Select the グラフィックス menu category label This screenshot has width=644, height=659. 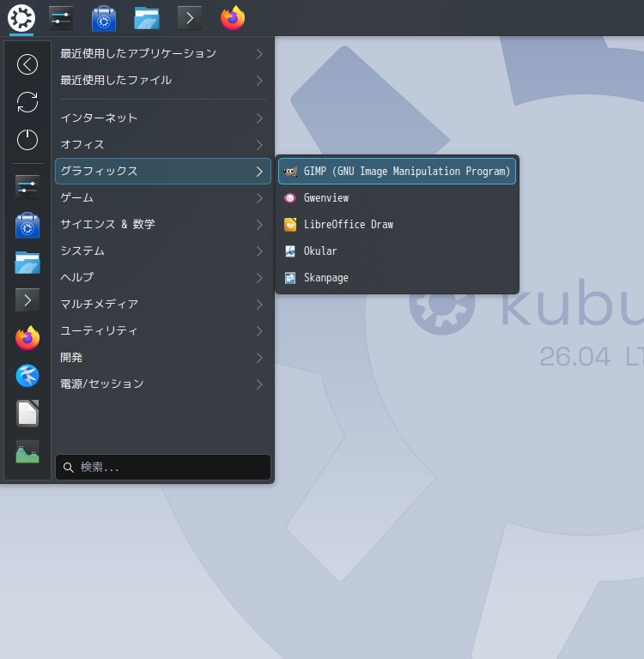pos(99,171)
